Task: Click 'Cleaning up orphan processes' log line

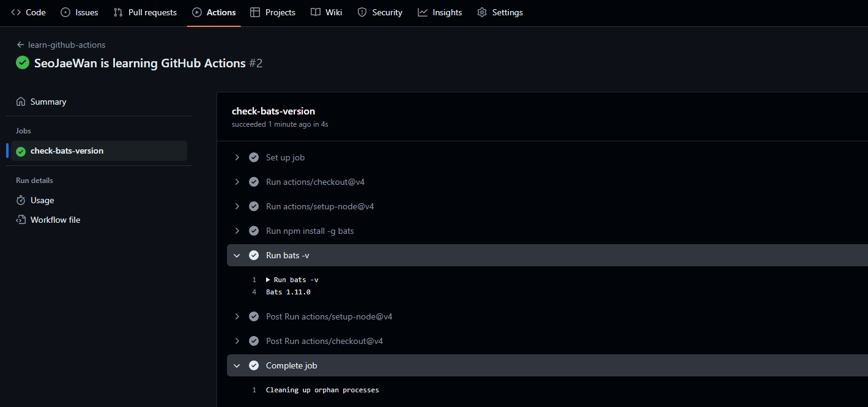Action: tap(322, 390)
